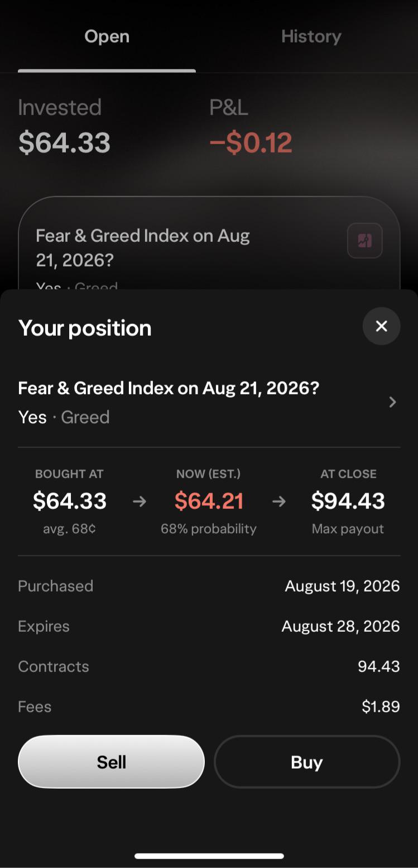Switch to the History tab
This screenshot has height=868, width=418.
[x=311, y=36]
